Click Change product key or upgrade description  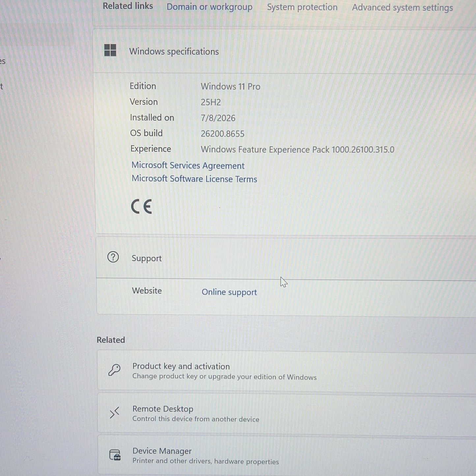tap(224, 377)
